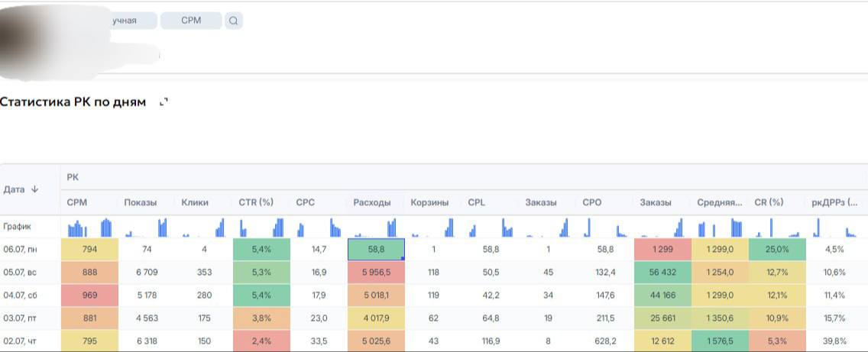Click the Показы cell 6 318

(x=147, y=341)
